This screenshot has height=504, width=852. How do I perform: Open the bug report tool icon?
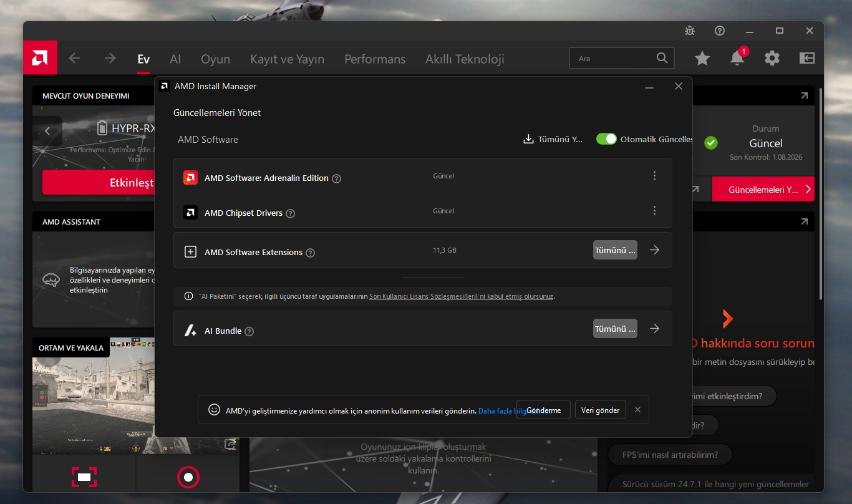pyautogui.click(x=690, y=31)
